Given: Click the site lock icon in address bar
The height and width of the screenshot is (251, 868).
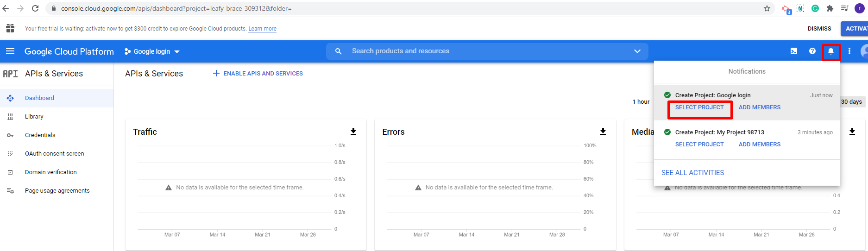Looking at the screenshot, I should tap(53, 8).
